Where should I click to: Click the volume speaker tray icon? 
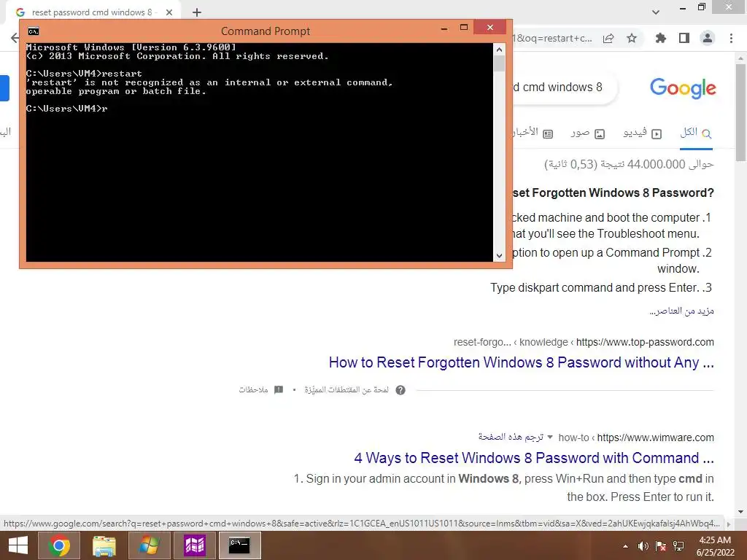coord(643,546)
